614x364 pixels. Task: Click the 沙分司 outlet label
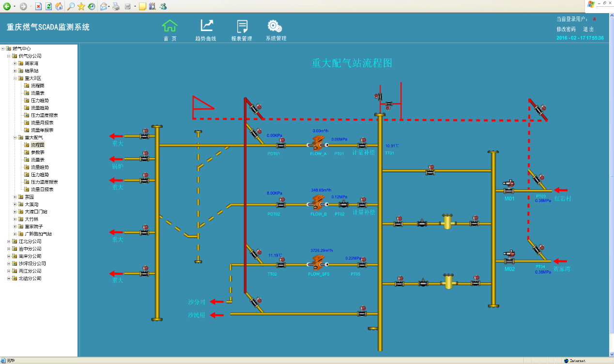point(197,302)
